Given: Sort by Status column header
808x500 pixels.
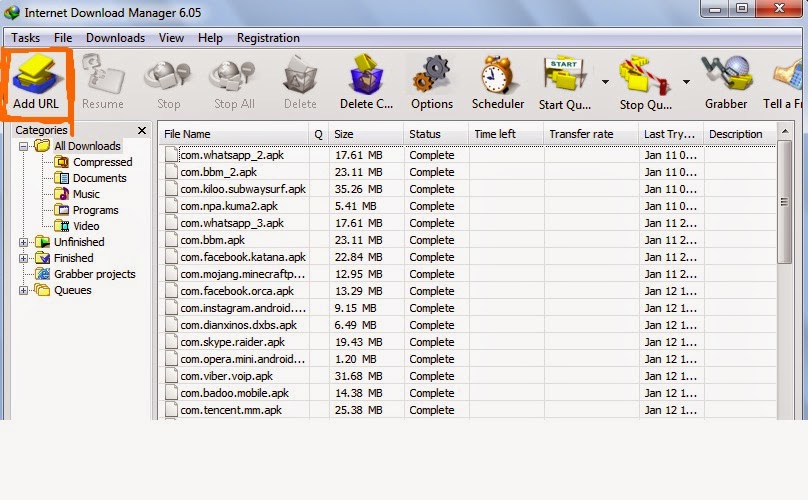Looking at the screenshot, I should 436,135.
